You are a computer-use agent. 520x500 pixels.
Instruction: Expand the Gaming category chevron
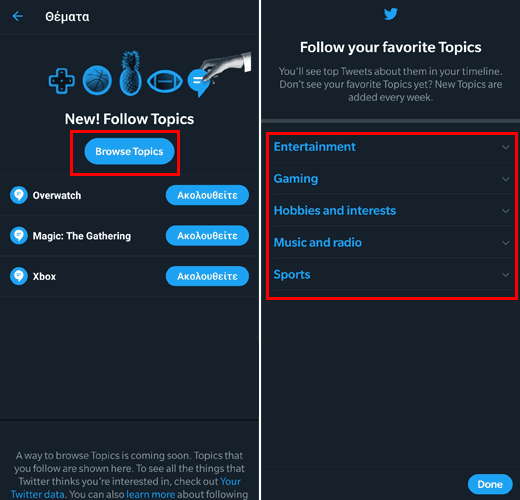(x=506, y=179)
